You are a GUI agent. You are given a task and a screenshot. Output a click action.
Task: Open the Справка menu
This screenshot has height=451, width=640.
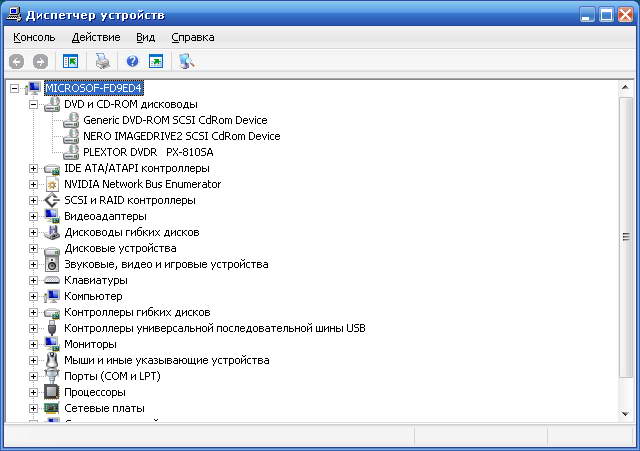click(192, 37)
